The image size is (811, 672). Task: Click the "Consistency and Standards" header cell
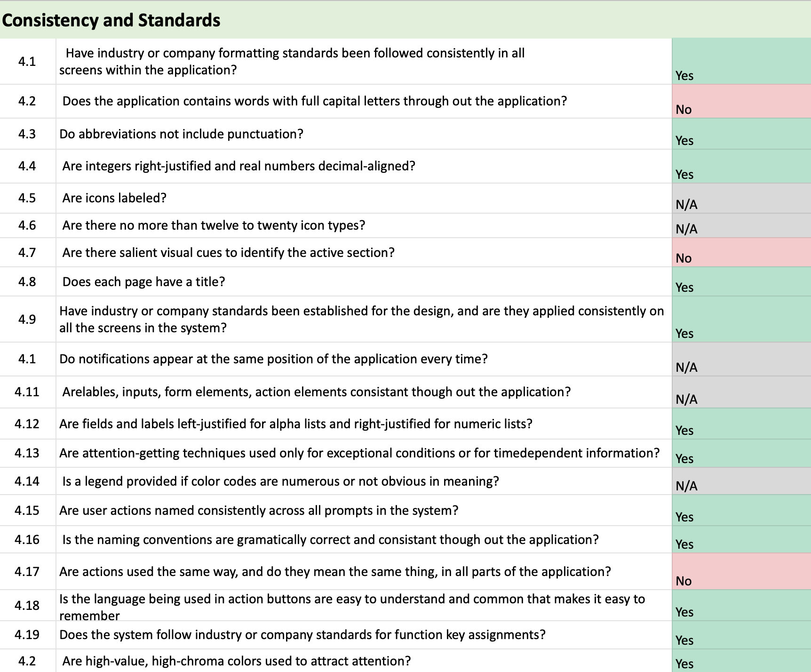(111, 20)
